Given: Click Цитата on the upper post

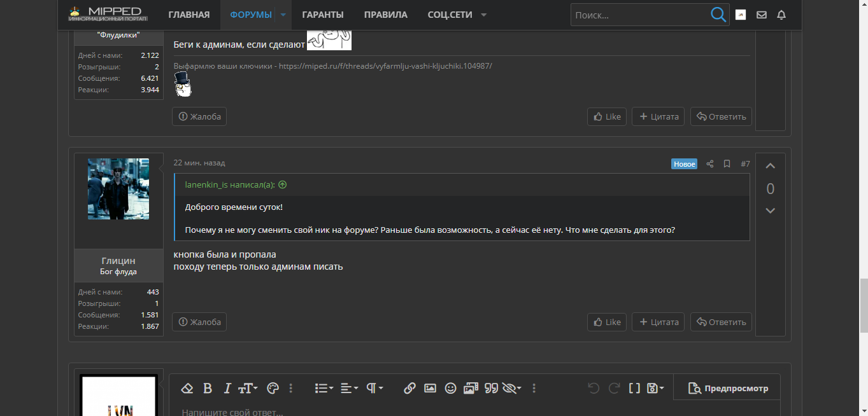Looking at the screenshot, I should click(658, 116).
